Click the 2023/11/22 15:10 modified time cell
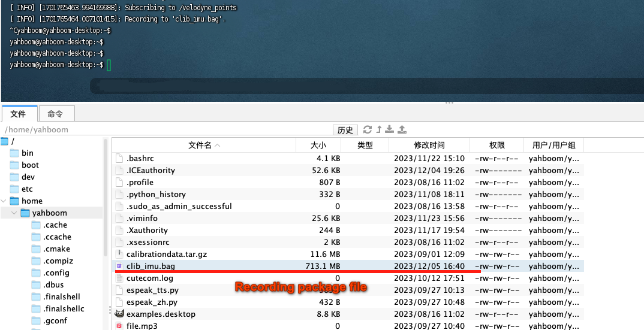 click(429, 159)
